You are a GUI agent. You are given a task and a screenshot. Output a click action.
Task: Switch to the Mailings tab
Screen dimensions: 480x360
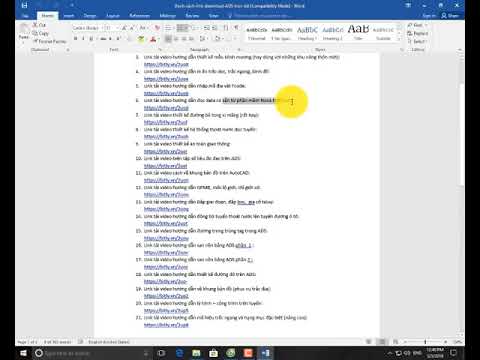[167, 16]
